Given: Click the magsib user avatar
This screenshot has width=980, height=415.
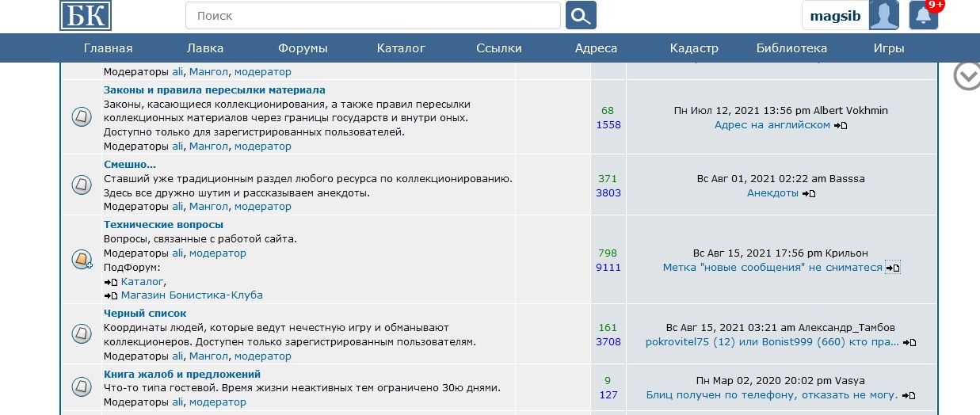Looking at the screenshot, I should click(x=883, y=16).
